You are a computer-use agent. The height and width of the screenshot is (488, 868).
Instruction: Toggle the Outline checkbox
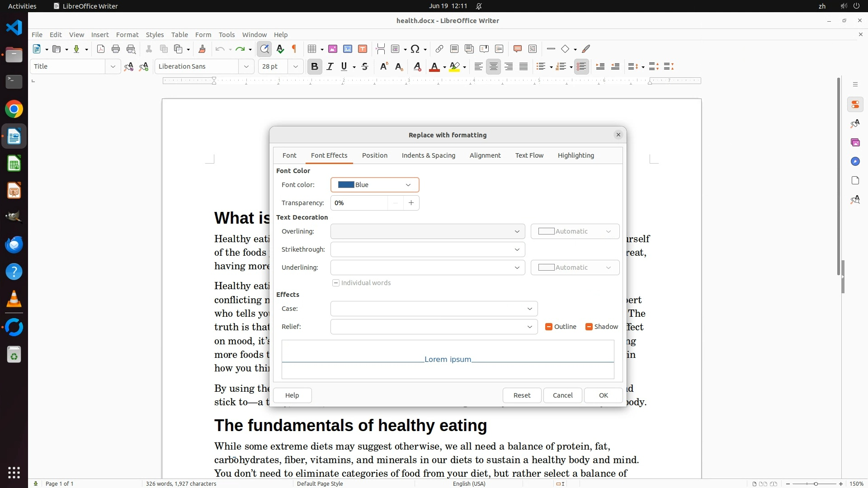(549, 327)
